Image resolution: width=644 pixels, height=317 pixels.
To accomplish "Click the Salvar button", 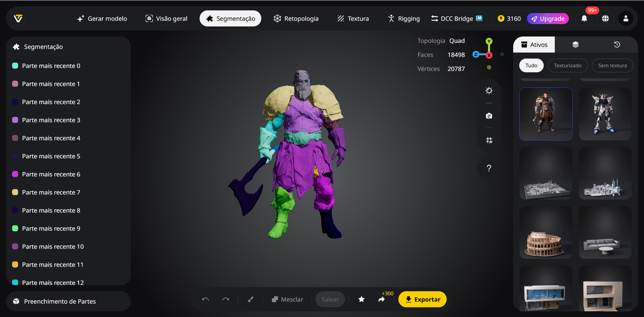I will [330, 299].
